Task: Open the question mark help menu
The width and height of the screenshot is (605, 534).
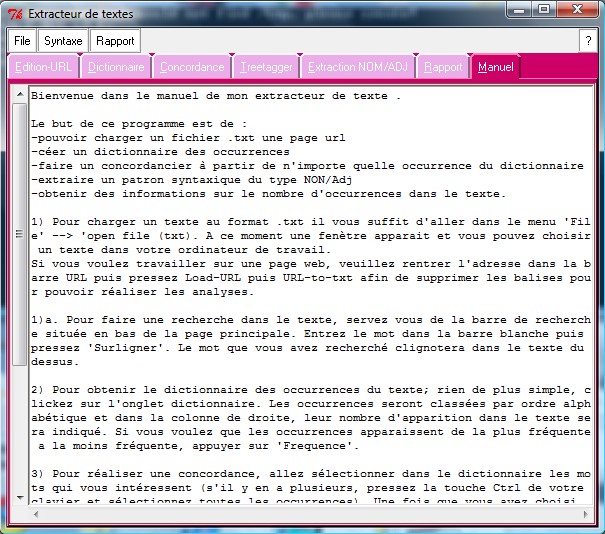Action: pos(588,41)
